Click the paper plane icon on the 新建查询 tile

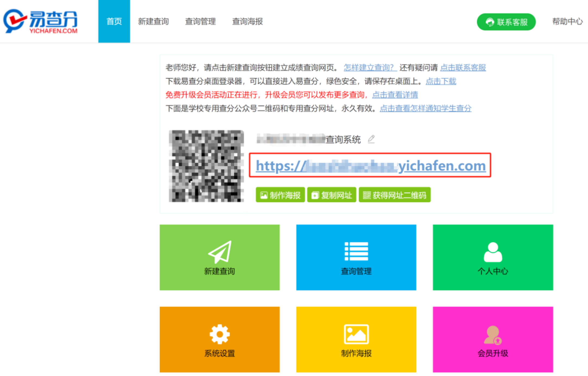click(x=220, y=252)
